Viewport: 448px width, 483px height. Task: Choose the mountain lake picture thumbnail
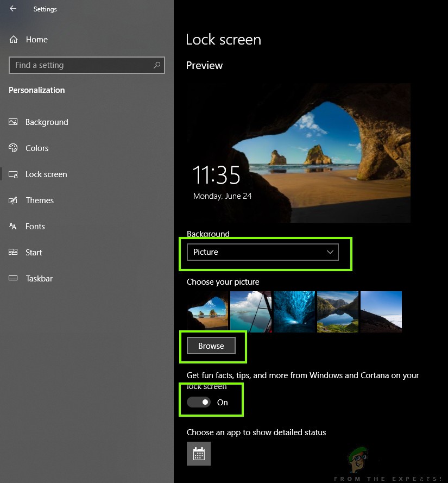point(337,311)
